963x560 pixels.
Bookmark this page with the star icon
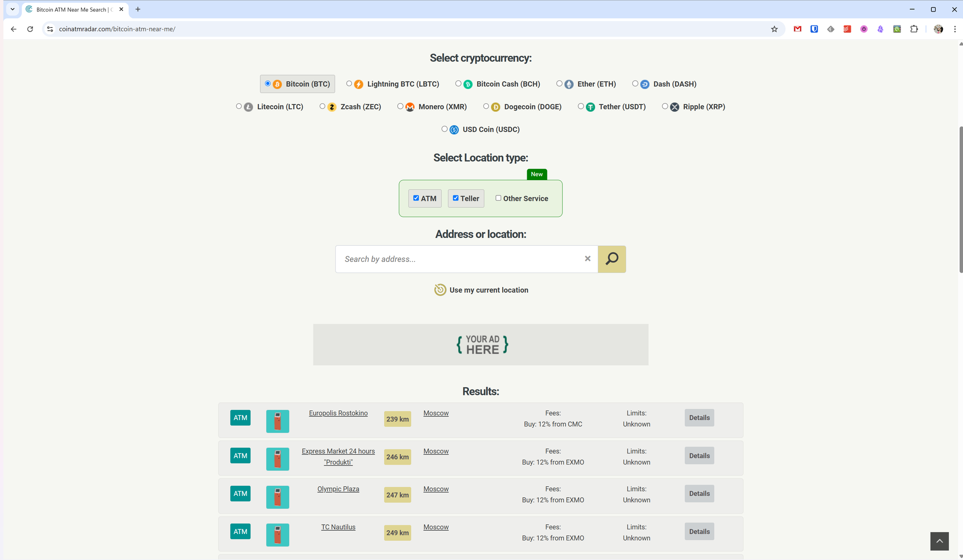click(774, 29)
